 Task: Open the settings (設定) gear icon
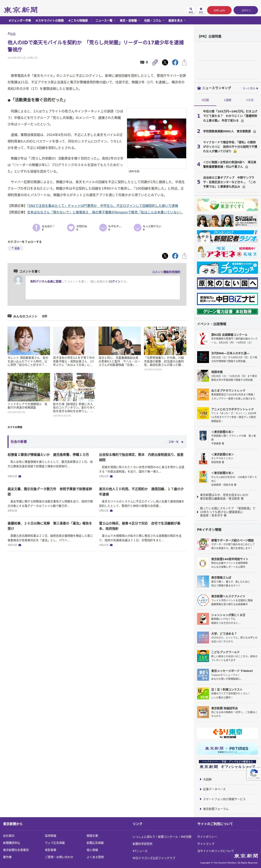tap(201, 10)
